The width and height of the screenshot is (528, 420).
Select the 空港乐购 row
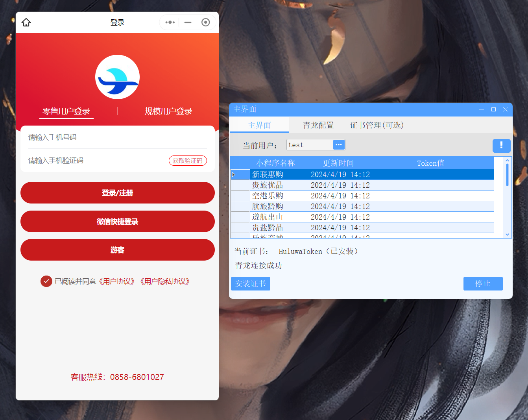click(362, 196)
